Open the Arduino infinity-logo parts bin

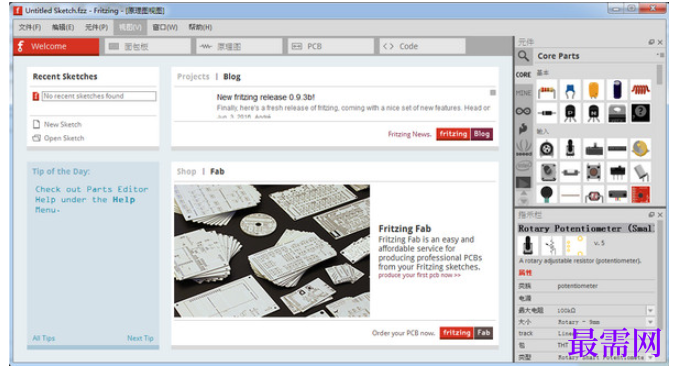tap(523, 112)
